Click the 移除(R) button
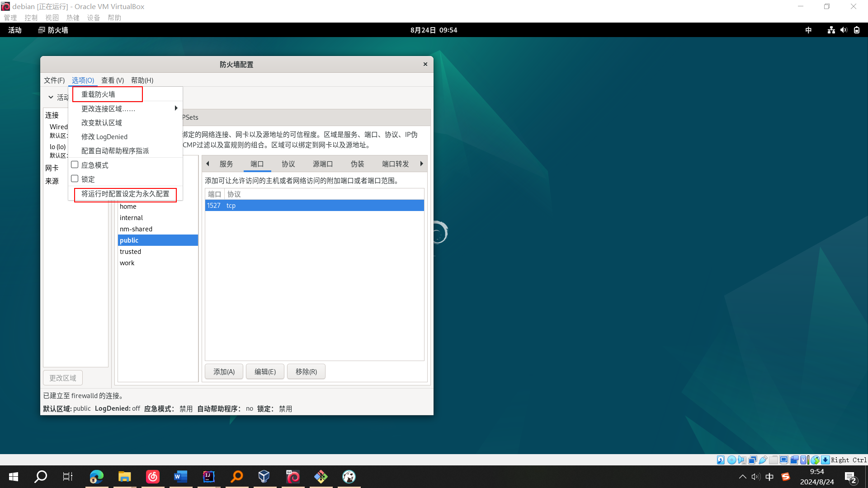Viewport: 868px width, 488px height. tap(306, 371)
